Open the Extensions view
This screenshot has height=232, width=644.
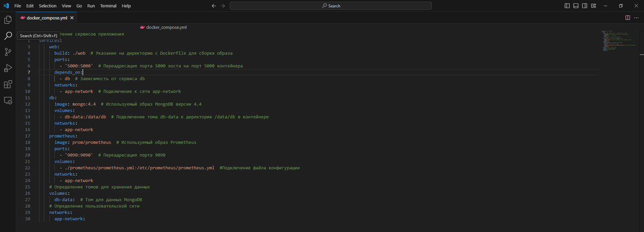click(x=8, y=84)
